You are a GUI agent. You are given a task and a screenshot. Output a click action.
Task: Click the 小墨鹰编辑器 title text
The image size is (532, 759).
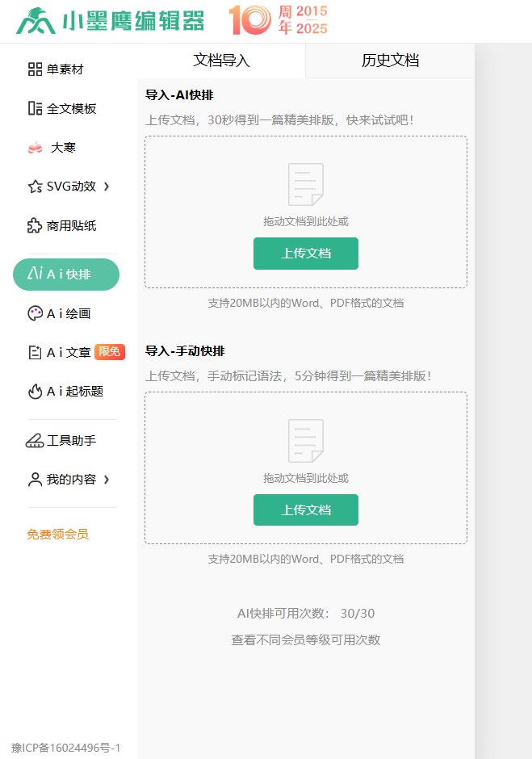[x=132, y=21]
